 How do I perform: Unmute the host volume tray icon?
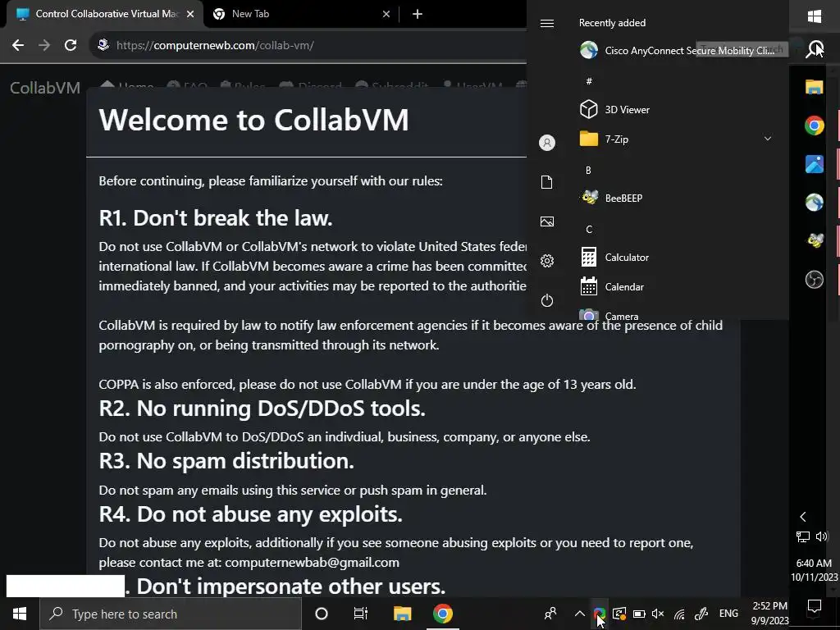659,614
